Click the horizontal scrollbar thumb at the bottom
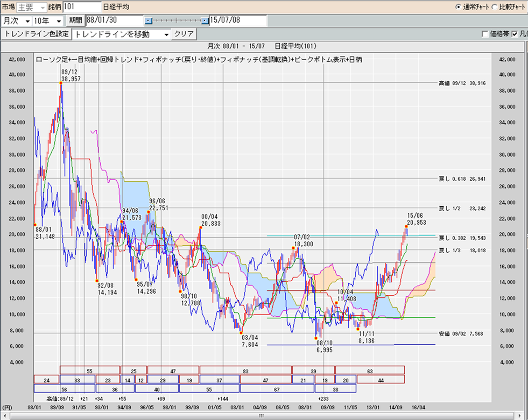Screen dimensions: 528x420 coord(261,416)
